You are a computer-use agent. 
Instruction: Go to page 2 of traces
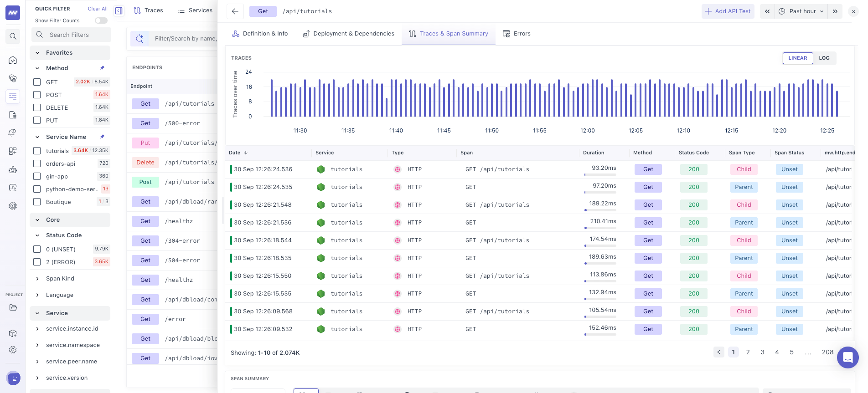(748, 352)
